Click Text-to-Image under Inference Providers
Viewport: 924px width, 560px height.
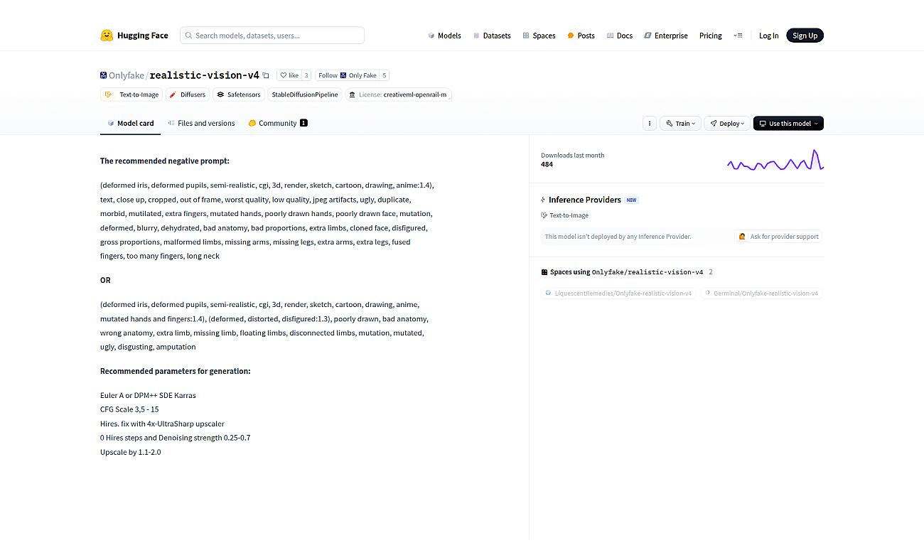point(565,215)
